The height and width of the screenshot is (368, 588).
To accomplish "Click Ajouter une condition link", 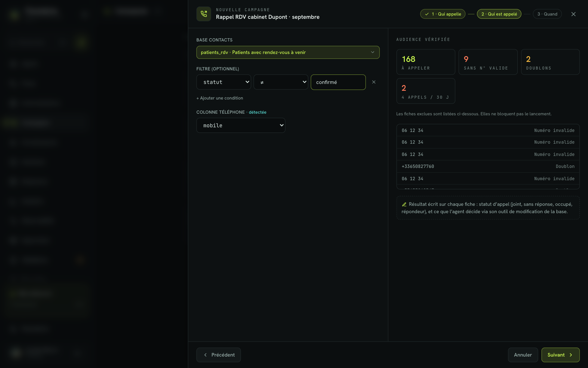I will point(220,98).
